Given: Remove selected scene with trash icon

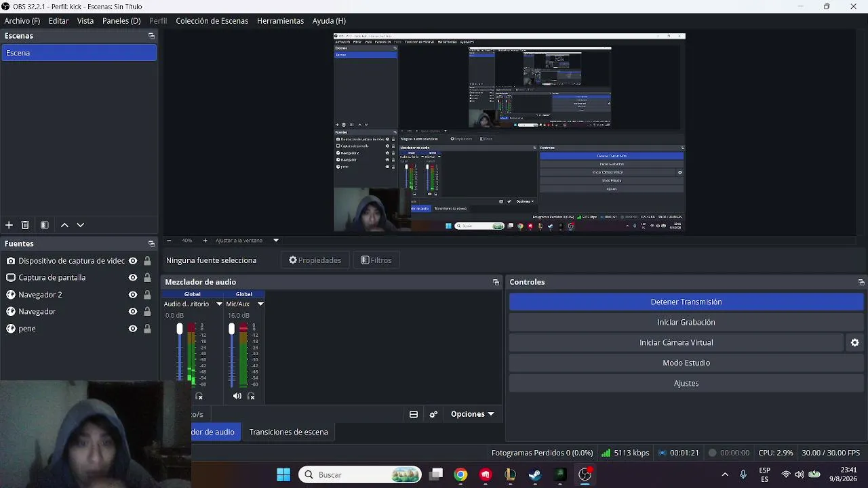Looking at the screenshot, I should tap(25, 225).
